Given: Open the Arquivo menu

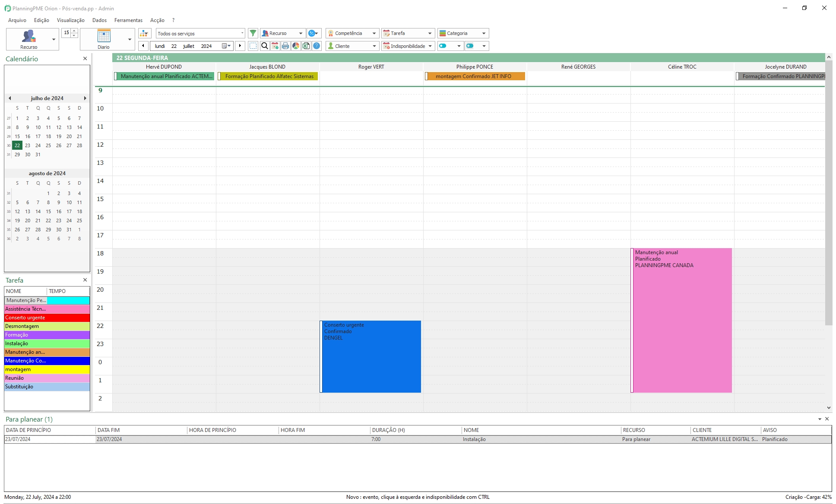Looking at the screenshot, I should point(17,20).
